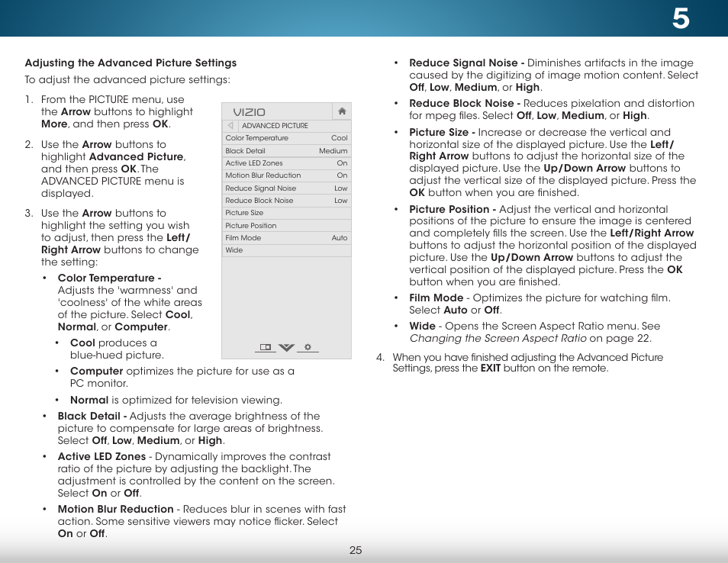Image resolution: width=728 pixels, height=563 pixels.
Task: Select the Color Temperature menu row
Action: point(286,138)
